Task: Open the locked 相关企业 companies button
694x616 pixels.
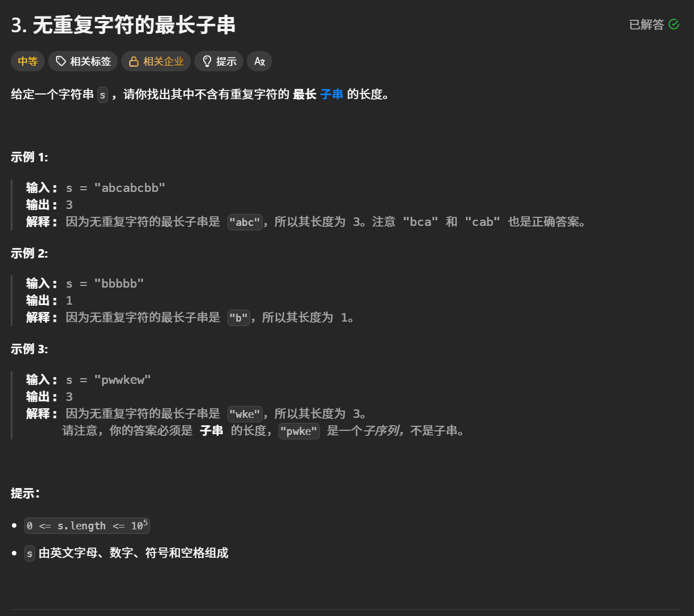Action: point(156,61)
